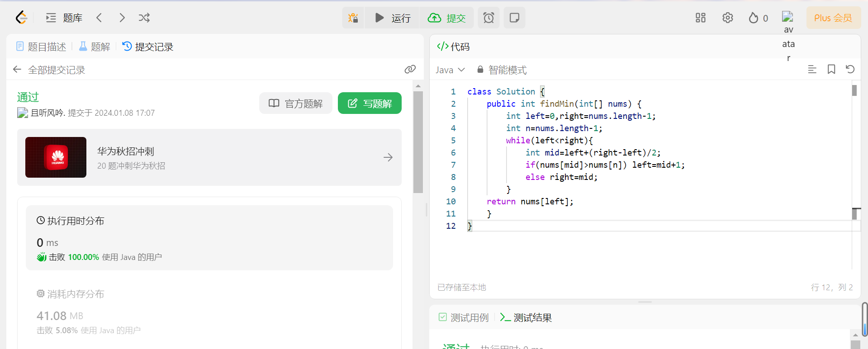The height and width of the screenshot is (349, 868).
Task: Click left panel scrollbar thumb
Action: 418,142
